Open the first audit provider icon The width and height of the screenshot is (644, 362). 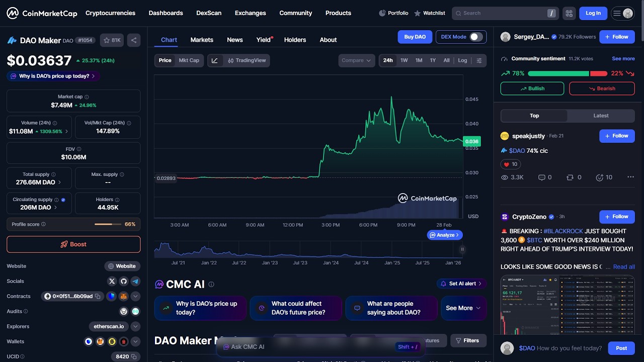pyautogui.click(x=124, y=311)
